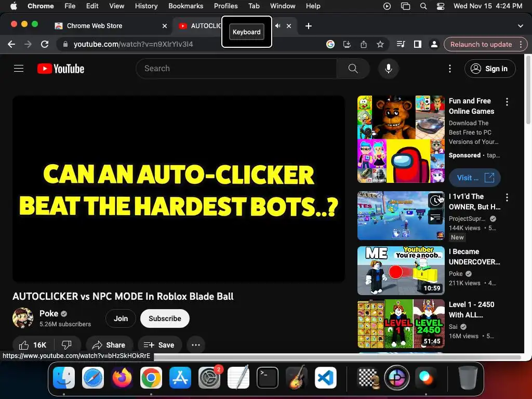The image size is (532, 399).
Task: Open YouTube settings three-dot menu
Action: [x=450, y=69]
